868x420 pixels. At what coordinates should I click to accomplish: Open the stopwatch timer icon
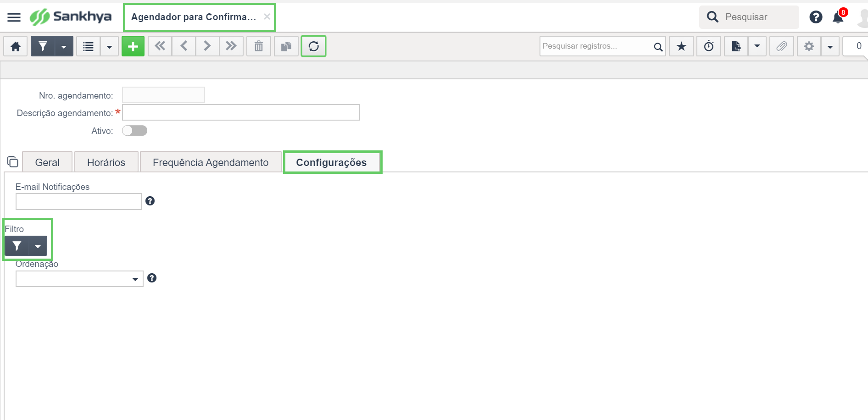coord(709,46)
